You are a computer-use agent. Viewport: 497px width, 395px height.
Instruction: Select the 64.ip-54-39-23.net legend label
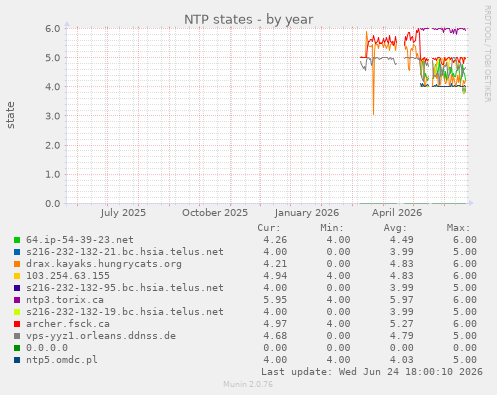[80, 240]
